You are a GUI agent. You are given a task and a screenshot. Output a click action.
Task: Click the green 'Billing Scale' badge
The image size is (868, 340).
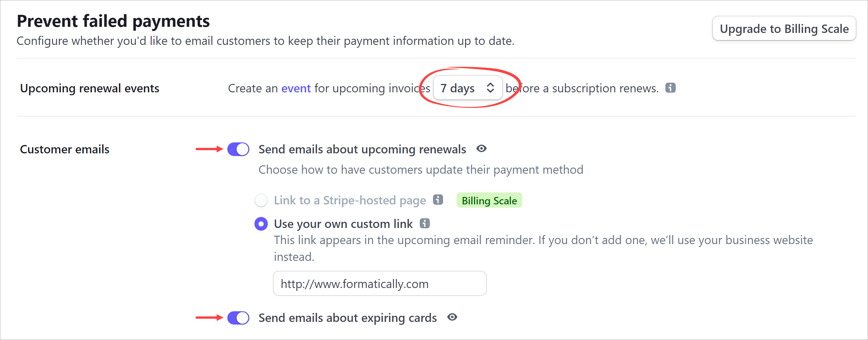tap(489, 200)
